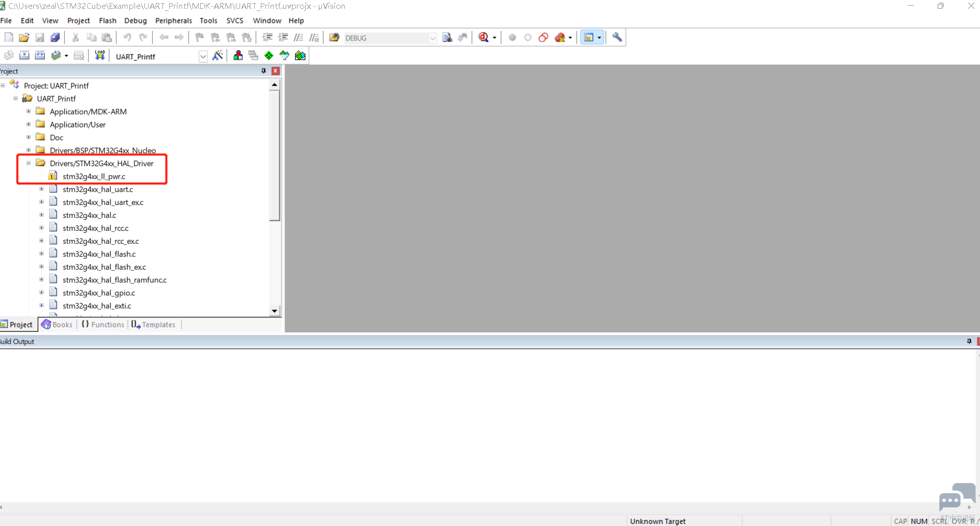Screen dimensions: 980x526
Task: Click Manage Multi-Project Workspace icon
Action: click(x=254, y=55)
